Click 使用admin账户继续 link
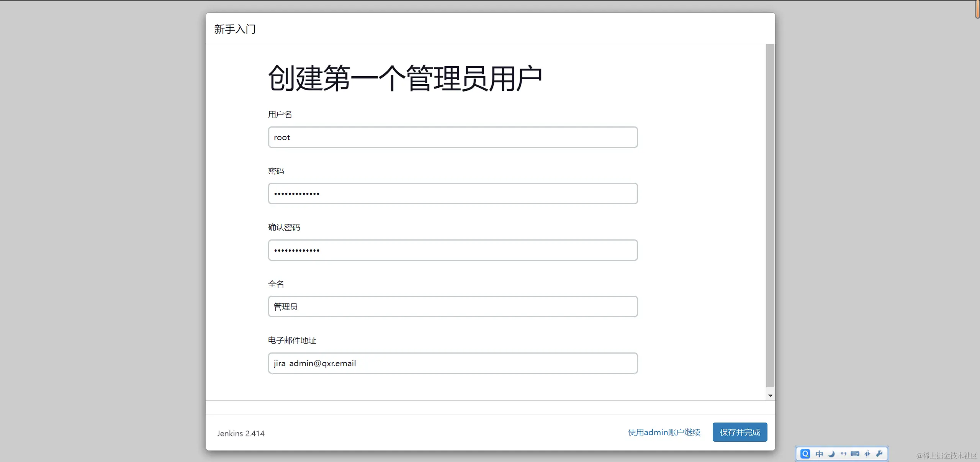This screenshot has width=980, height=462. (x=664, y=433)
